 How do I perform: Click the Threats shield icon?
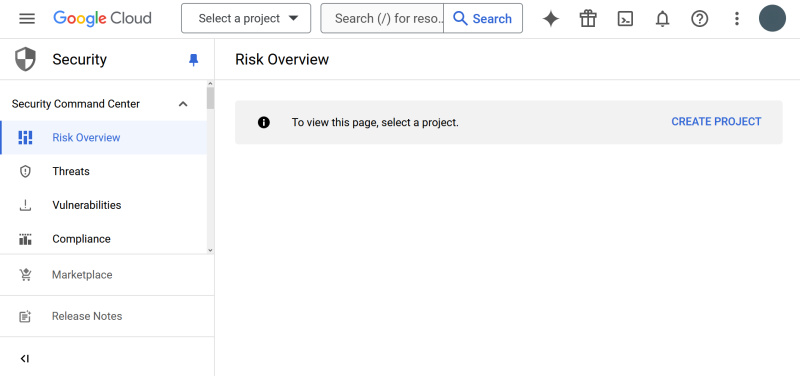(25, 171)
